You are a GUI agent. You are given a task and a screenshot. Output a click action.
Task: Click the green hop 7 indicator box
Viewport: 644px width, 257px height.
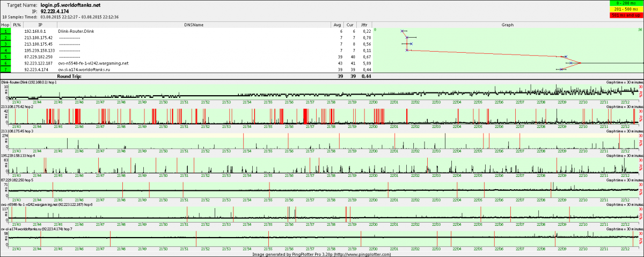coord(5,69)
